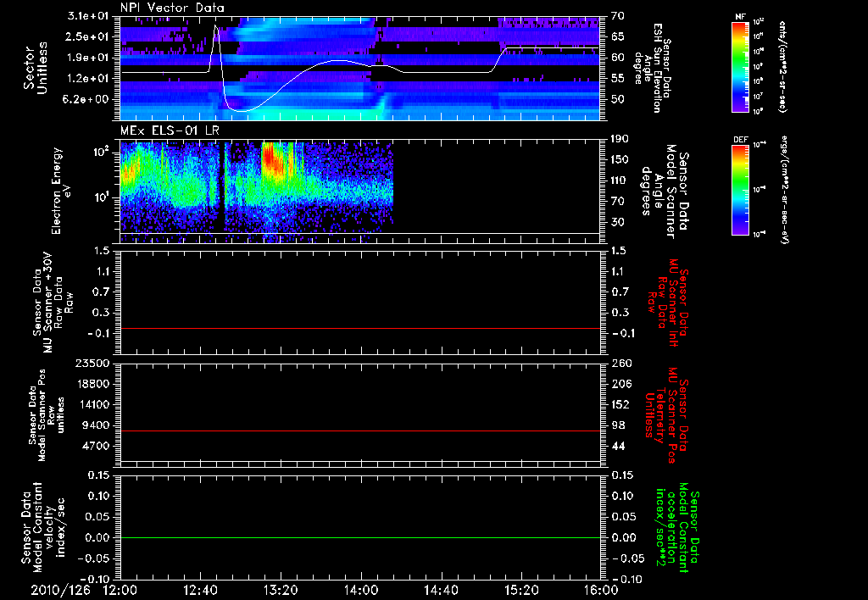
Task: Click the '15:20' time axis label
Action: [521, 590]
